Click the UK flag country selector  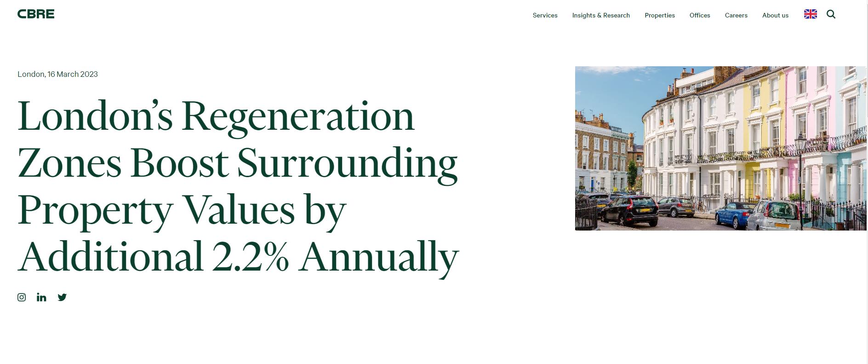[810, 14]
